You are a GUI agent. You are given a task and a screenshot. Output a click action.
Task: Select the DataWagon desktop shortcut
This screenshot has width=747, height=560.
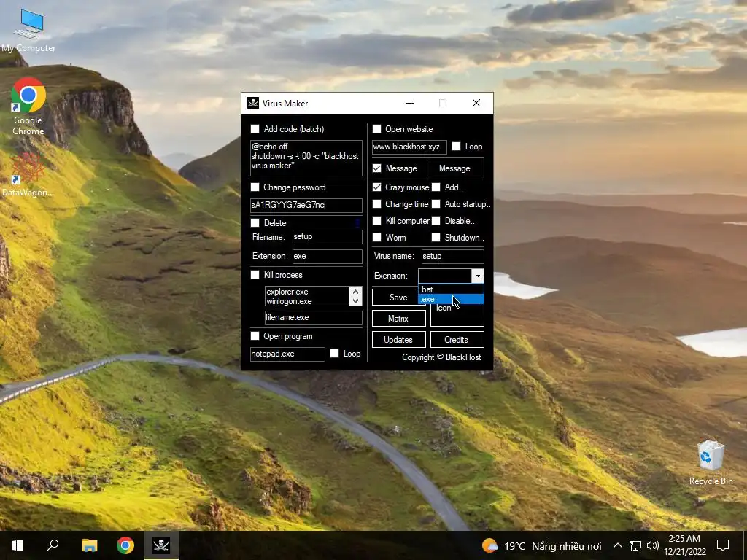28,174
